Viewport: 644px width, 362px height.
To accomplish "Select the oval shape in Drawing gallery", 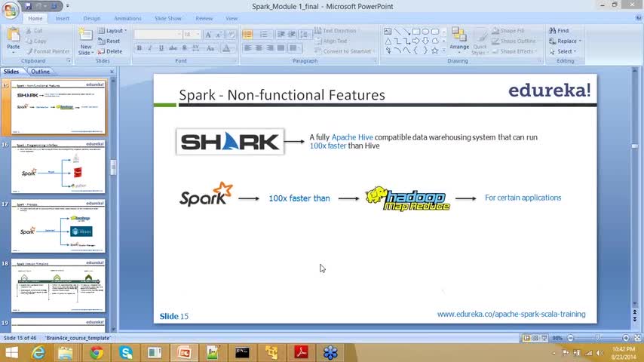I will [425, 31].
